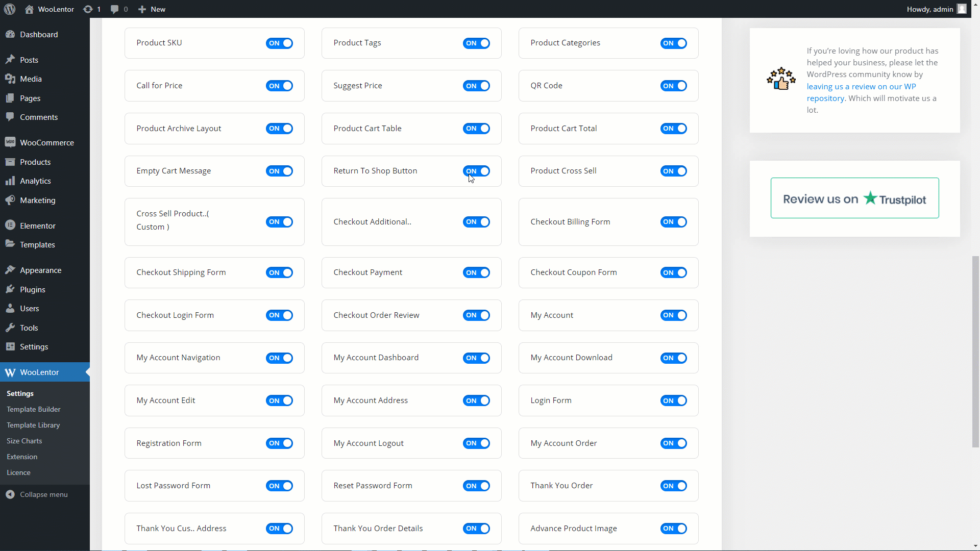Open Howdy, admin user menu
This screenshot has width=980, height=551.
pos(929,9)
